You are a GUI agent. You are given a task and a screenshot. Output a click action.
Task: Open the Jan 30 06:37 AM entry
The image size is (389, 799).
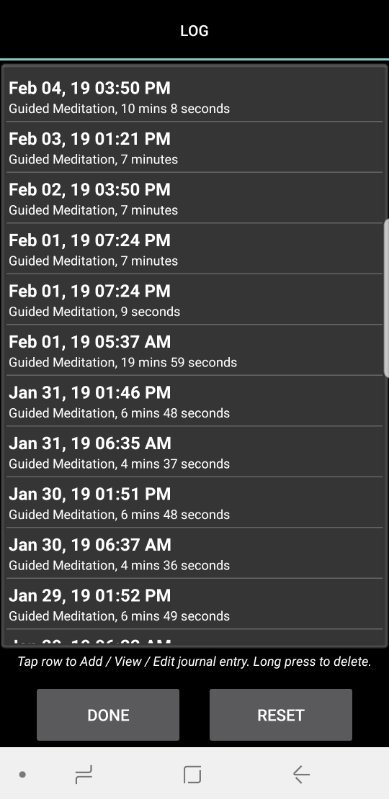point(194,553)
